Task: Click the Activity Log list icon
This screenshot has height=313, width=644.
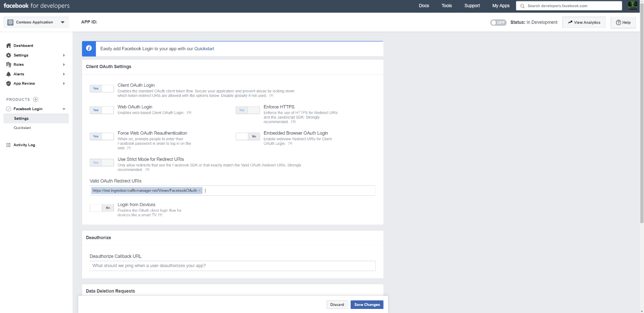Action: click(x=9, y=145)
